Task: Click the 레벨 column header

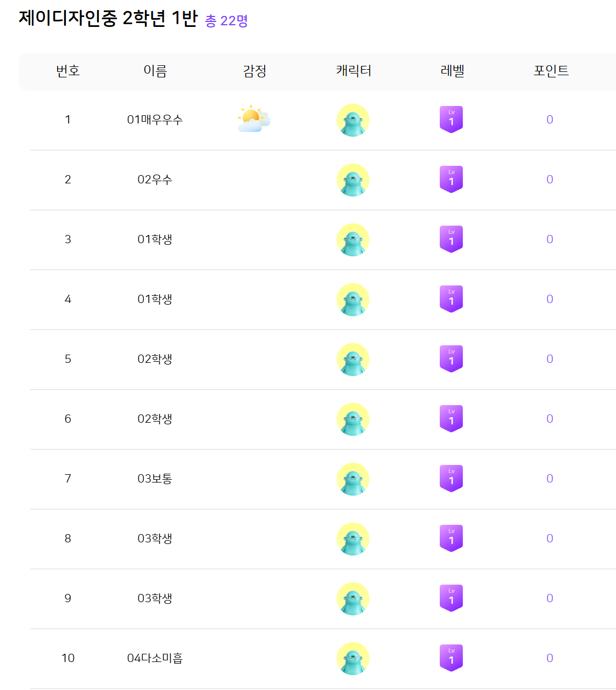Action: tap(452, 71)
